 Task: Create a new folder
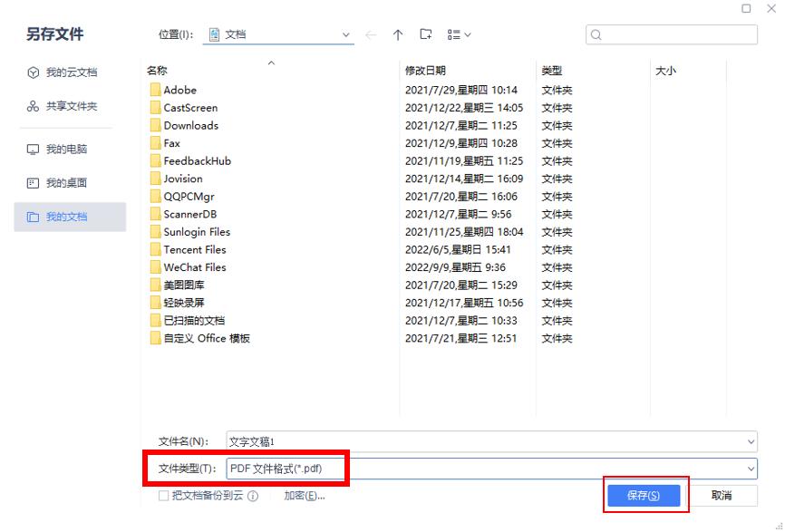tap(424, 34)
